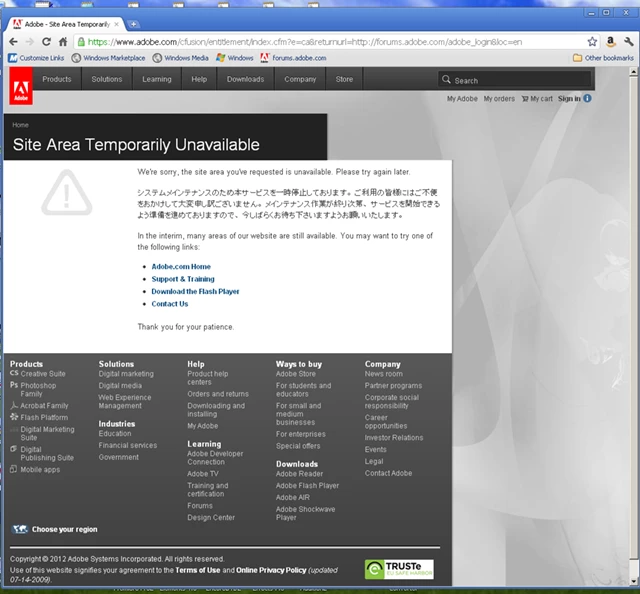Open Financial services footer link

pos(128,445)
